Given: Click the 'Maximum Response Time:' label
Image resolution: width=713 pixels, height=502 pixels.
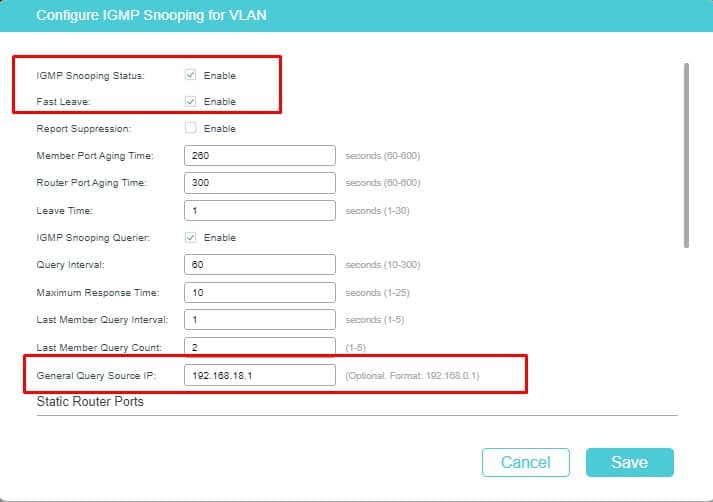Looking at the screenshot, I should [98, 292].
